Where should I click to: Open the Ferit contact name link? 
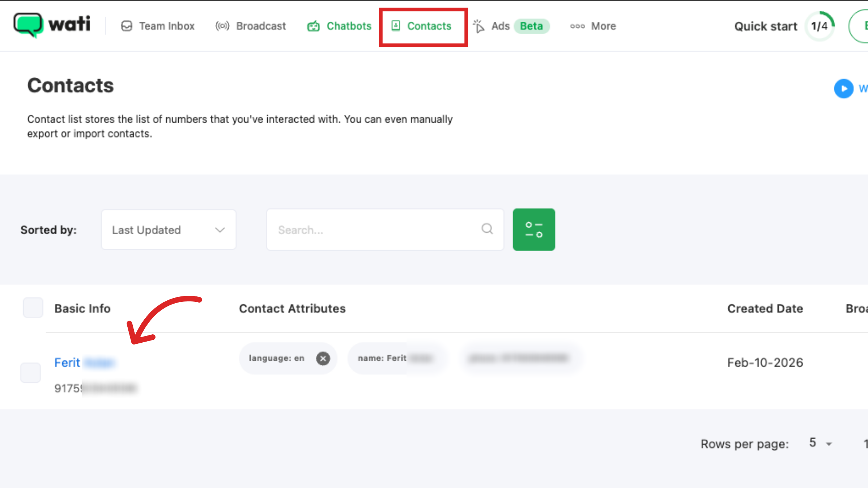pos(67,363)
